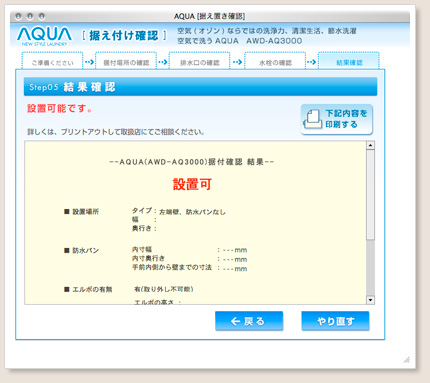430x383 pixels.
Task: Click the AQUA New Style Laundry logo
Action: point(44,36)
